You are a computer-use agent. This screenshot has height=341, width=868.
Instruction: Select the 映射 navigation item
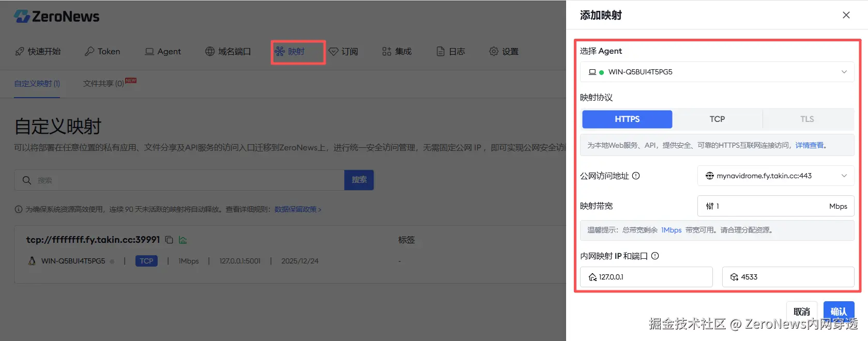(290, 51)
